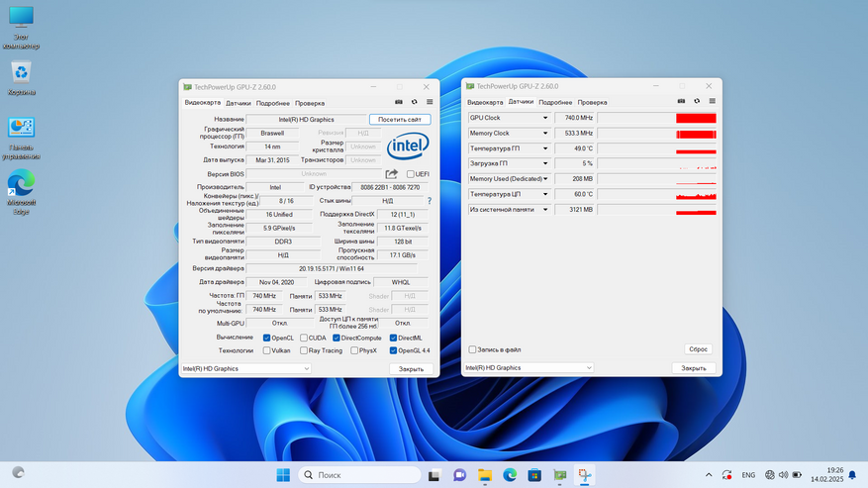The width and height of the screenshot is (868, 488).
Task: Expand the Memory Used (Dedicated) sensor dropdown
Action: tap(544, 179)
